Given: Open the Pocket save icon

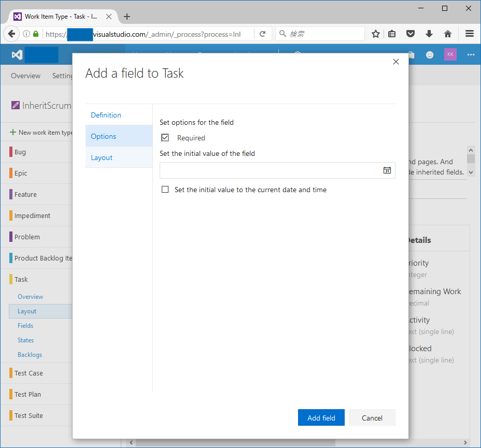Looking at the screenshot, I should (x=410, y=34).
